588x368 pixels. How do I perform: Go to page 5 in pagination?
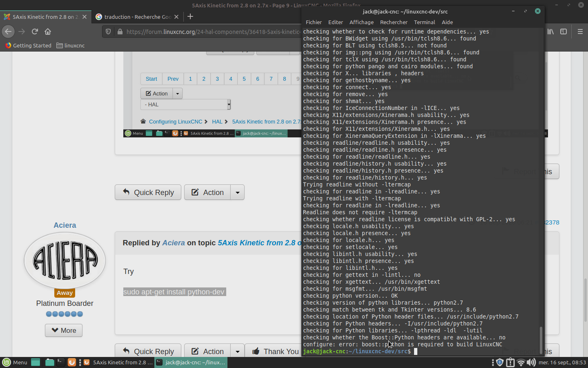[x=244, y=79]
